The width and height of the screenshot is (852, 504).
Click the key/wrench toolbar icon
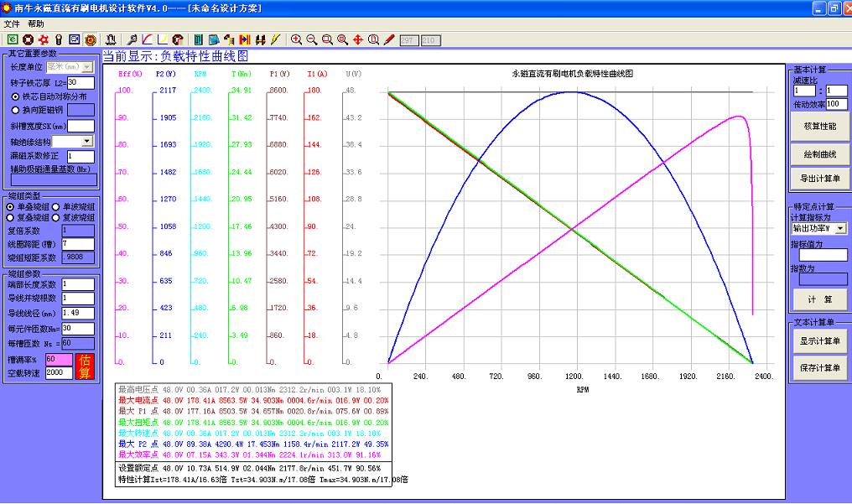coord(132,39)
